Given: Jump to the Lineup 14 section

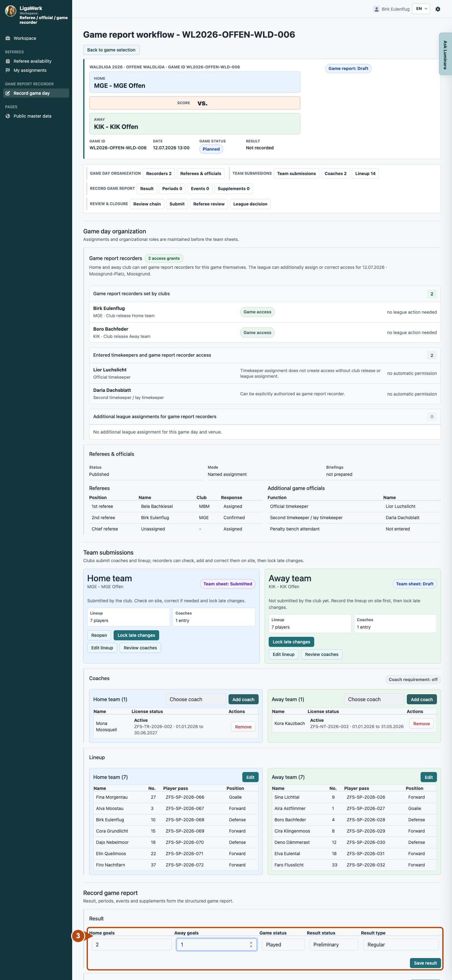Looking at the screenshot, I should pyautogui.click(x=365, y=173).
